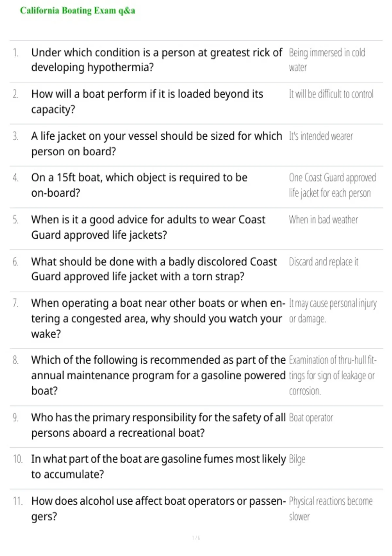Click answer 'It may cause personal injury'
Screen dimensions: 392x556
[333, 311]
